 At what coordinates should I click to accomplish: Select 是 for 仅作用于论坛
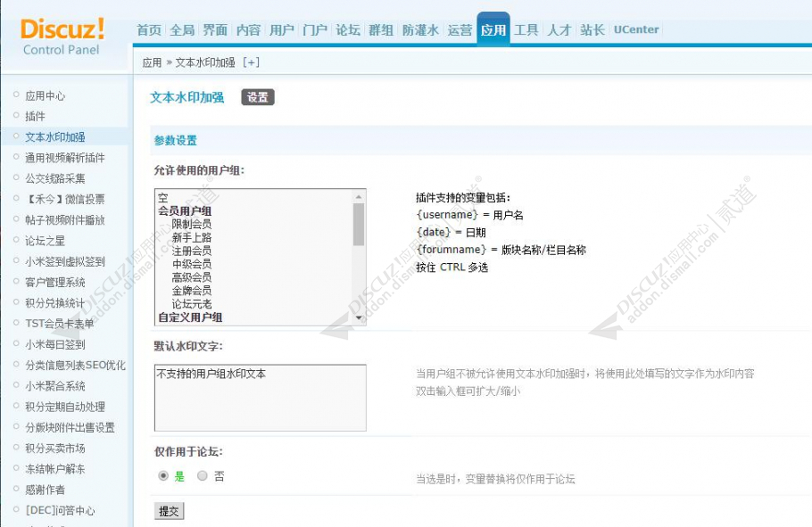click(x=163, y=476)
